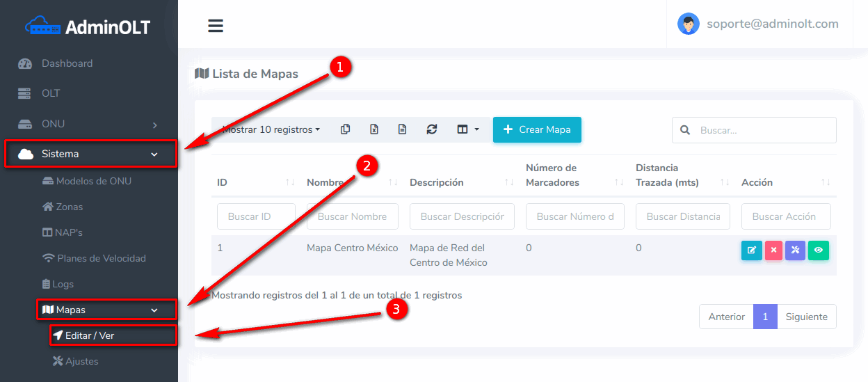
Task: Open the Mostrar 10 registros dropdown
Action: 271,129
